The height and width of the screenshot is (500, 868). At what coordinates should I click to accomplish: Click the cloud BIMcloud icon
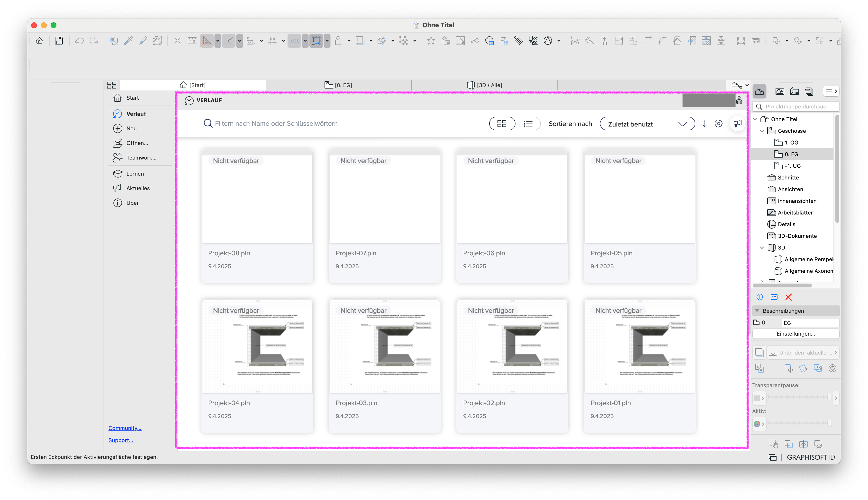pos(489,41)
